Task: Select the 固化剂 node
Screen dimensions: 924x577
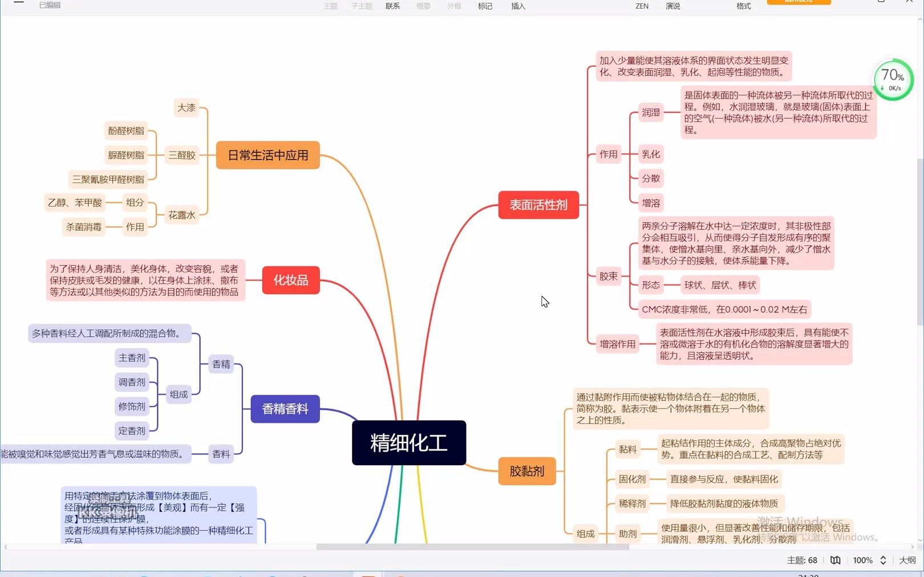Action: pyautogui.click(x=633, y=479)
